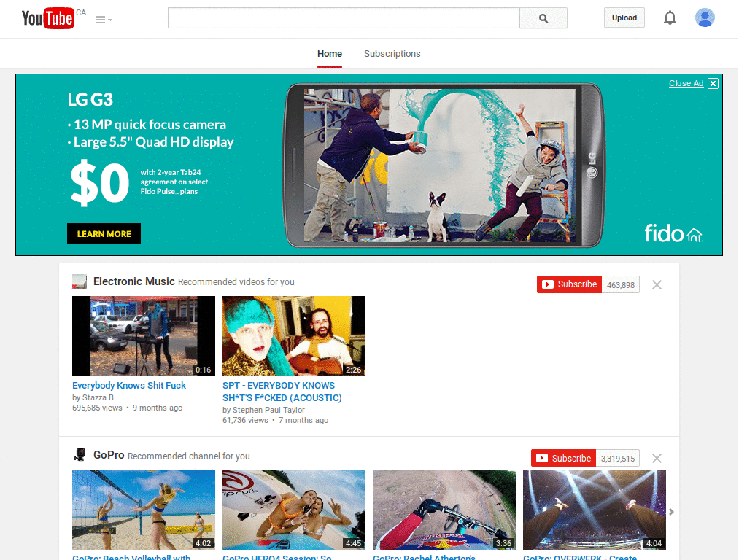
Task: Play the 0:16 street keyboard video thumbnail
Action: (144, 336)
